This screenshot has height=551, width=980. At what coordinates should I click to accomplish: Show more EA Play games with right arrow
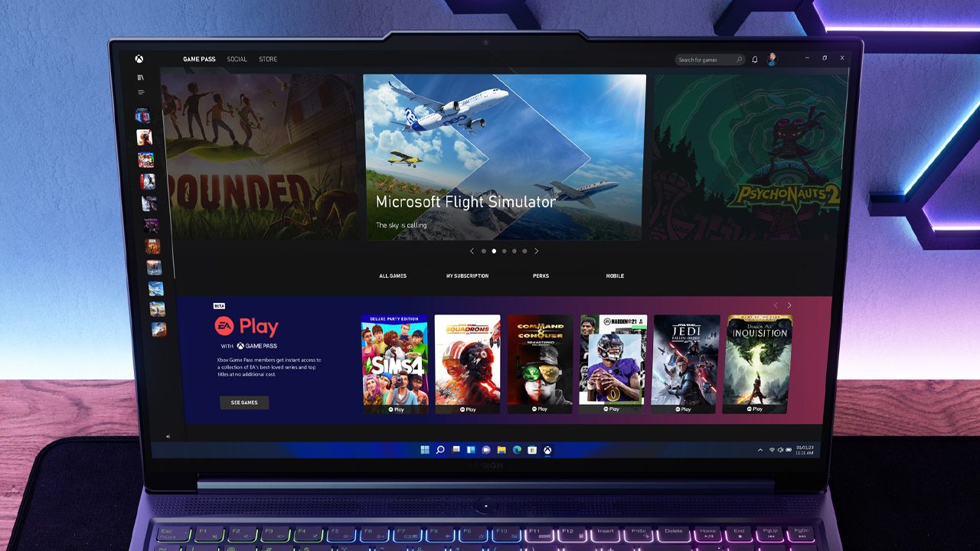click(x=789, y=305)
